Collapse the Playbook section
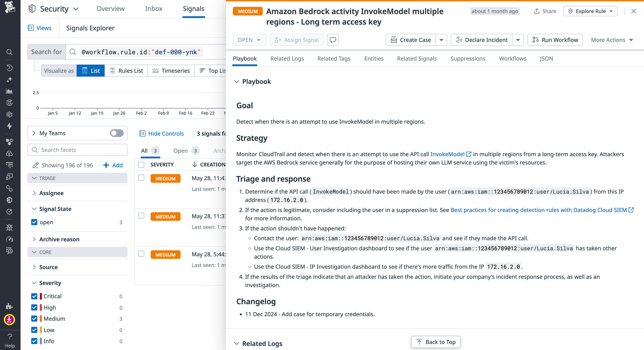The width and height of the screenshot is (644, 350). (237, 82)
